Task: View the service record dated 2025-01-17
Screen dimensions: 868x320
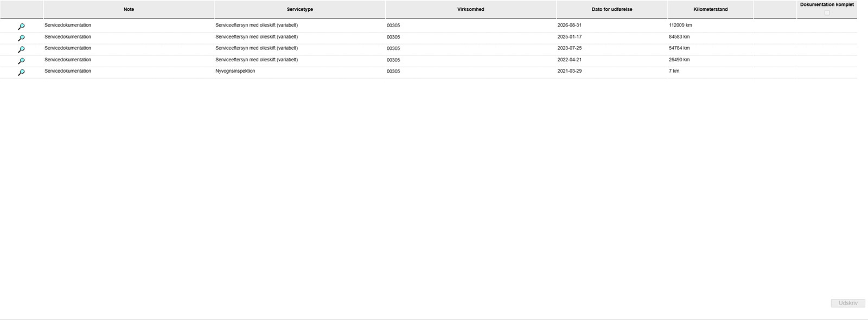Action: [x=21, y=37]
